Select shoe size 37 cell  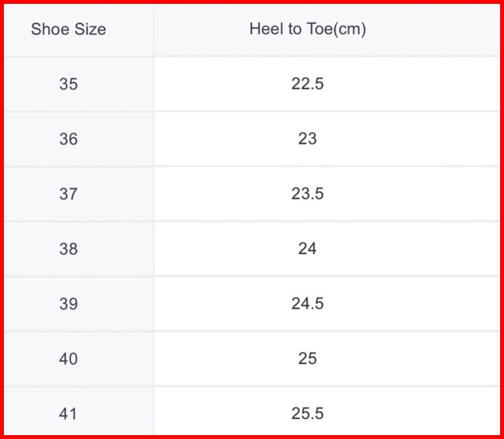[x=68, y=194]
